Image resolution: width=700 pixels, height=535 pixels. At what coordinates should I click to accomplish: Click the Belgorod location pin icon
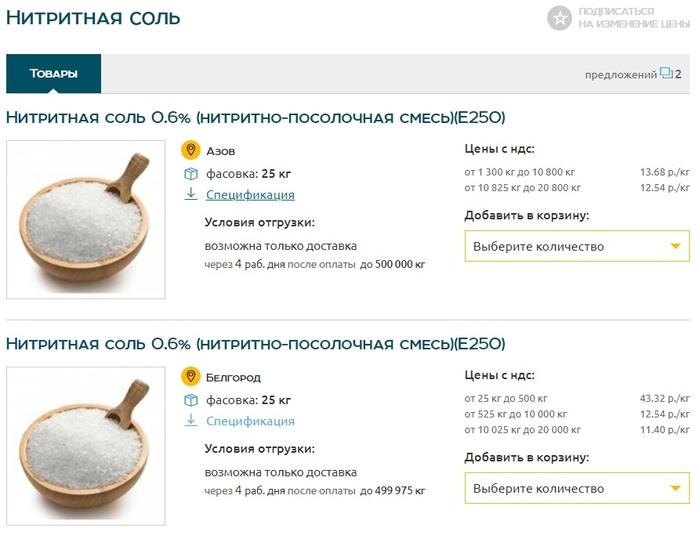pos(191,377)
